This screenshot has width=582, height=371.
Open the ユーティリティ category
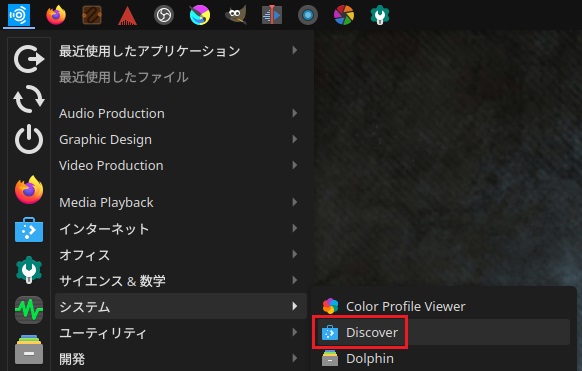tap(181, 332)
